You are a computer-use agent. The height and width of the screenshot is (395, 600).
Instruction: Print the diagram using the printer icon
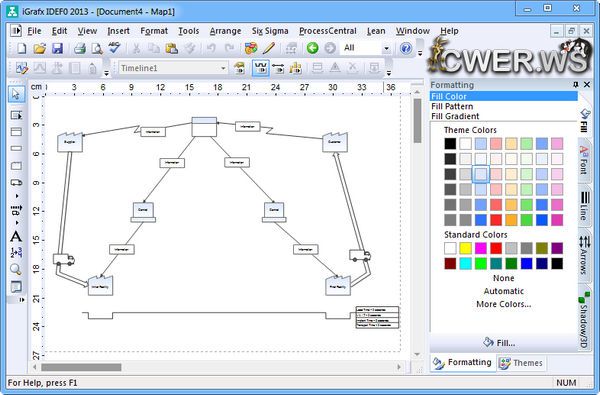80,48
